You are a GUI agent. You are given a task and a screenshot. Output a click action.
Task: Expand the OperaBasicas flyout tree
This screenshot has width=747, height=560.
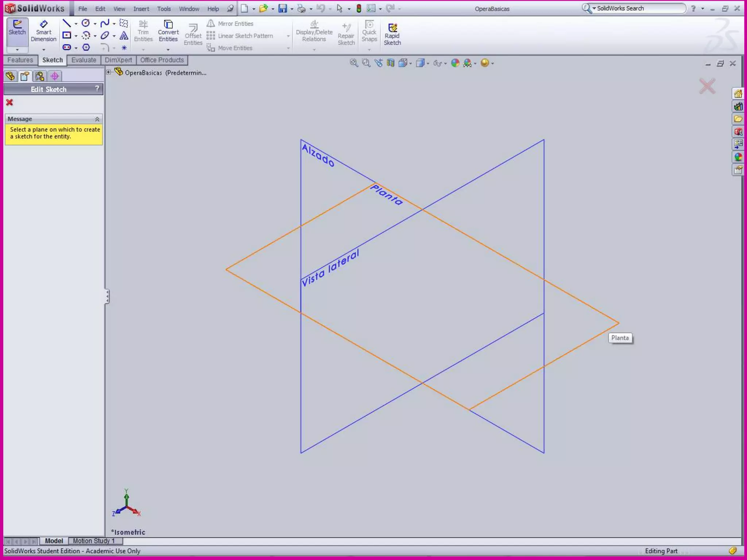click(x=108, y=72)
